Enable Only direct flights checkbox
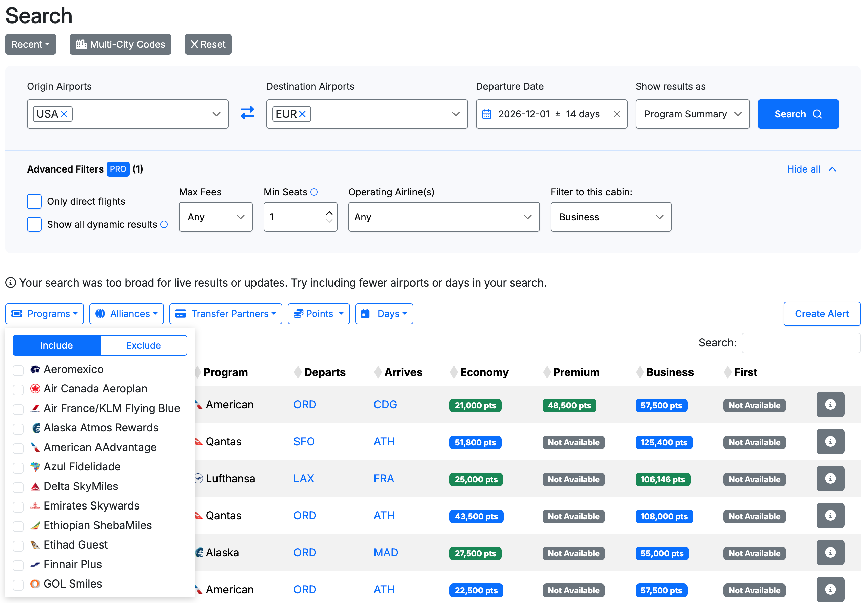This screenshot has height=603, width=868. tap(34, 202)
